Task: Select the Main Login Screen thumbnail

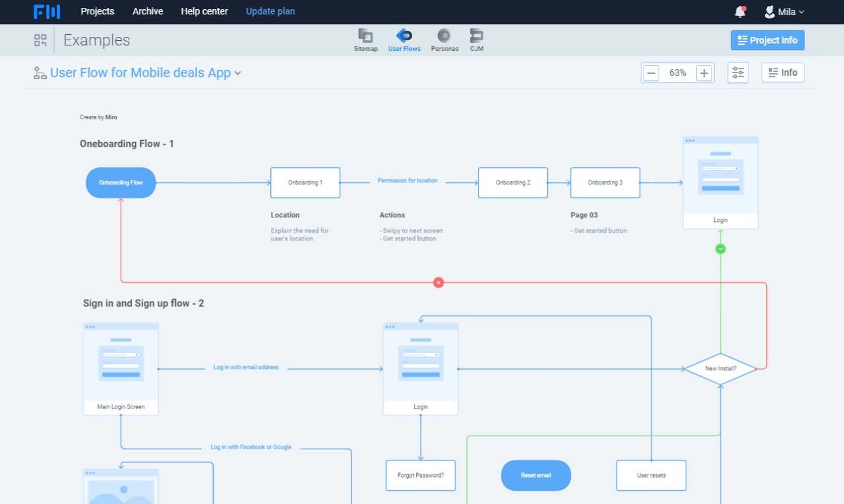Action: [121, 369]
